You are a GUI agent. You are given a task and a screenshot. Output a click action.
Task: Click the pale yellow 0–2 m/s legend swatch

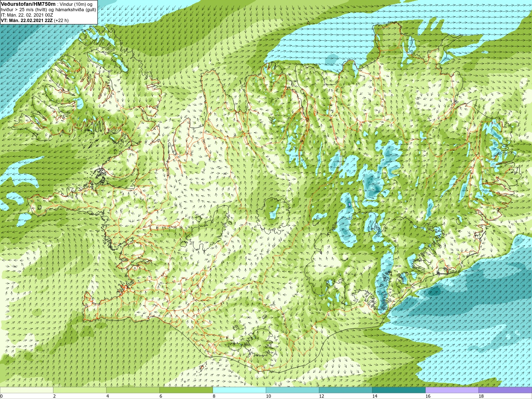pos(27,390)
